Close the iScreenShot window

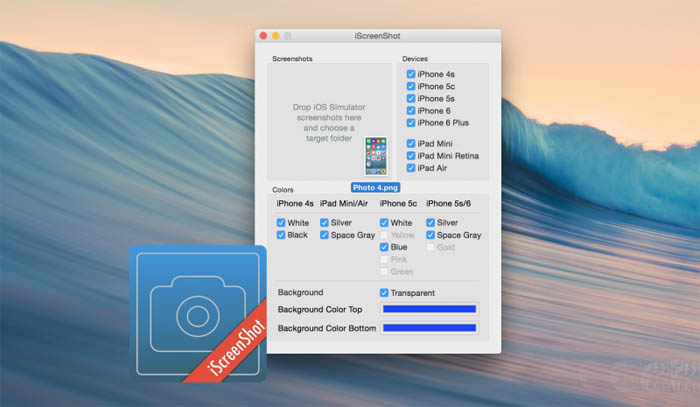(x=263, y=36)
